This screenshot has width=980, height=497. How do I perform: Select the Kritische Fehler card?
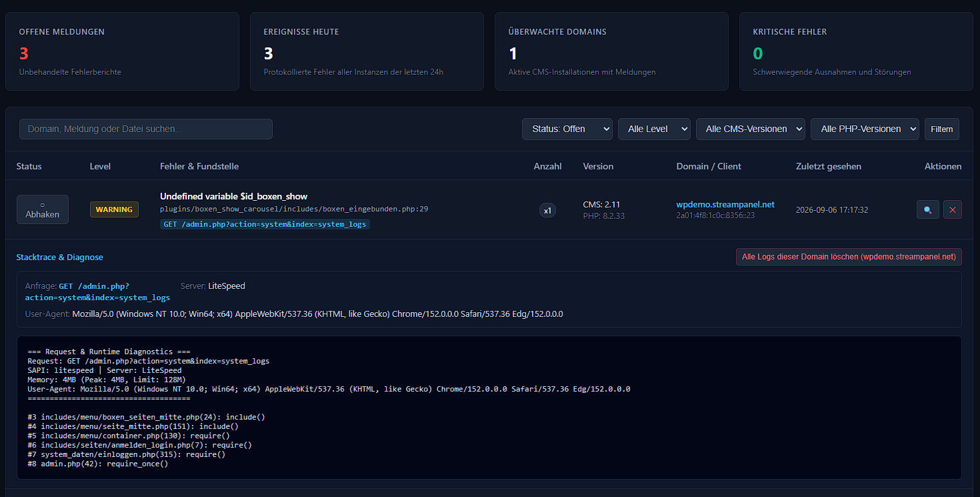point(856,51)
